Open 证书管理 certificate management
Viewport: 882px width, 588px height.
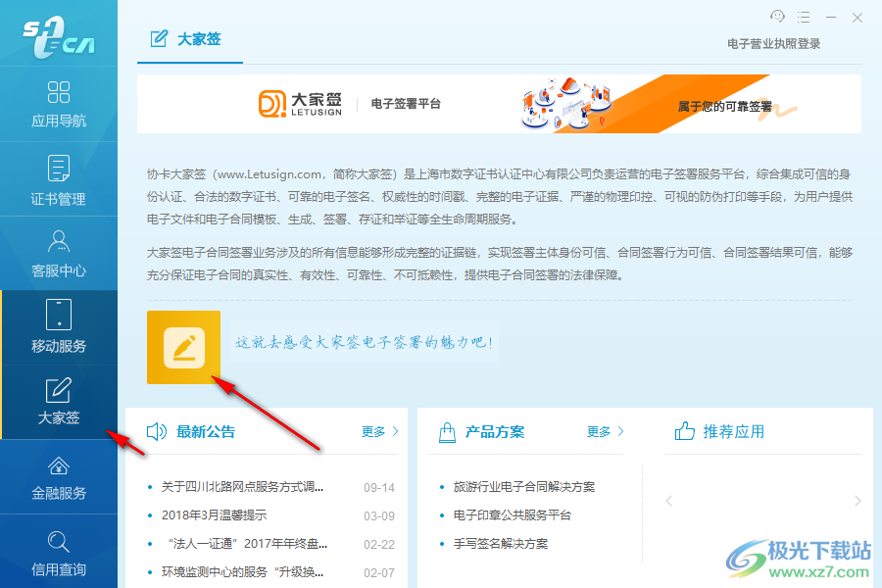click(x=59, y=179)
